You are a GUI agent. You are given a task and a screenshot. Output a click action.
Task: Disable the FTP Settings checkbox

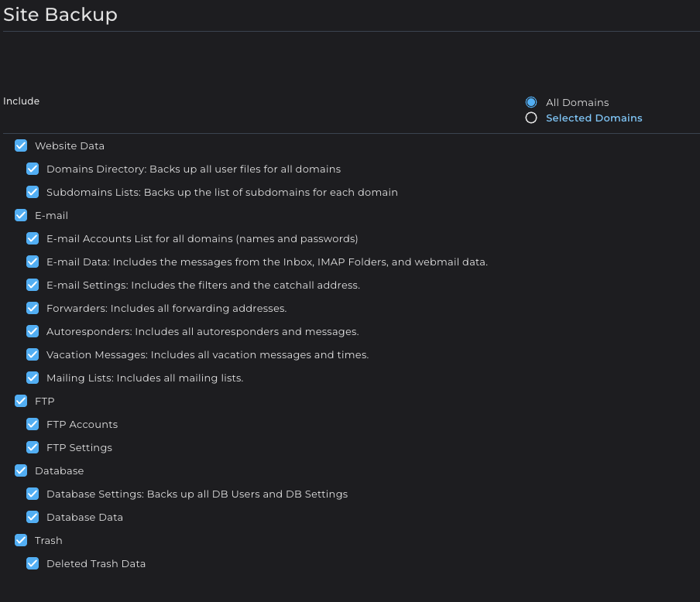33,447
